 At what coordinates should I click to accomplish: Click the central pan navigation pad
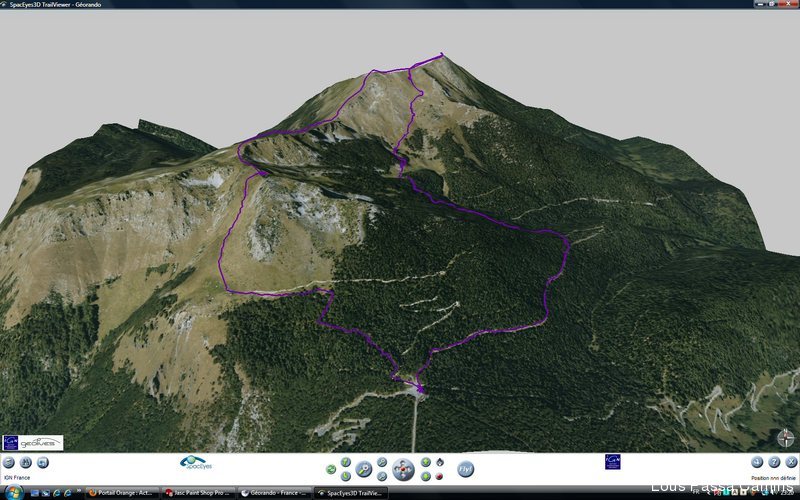402,469
